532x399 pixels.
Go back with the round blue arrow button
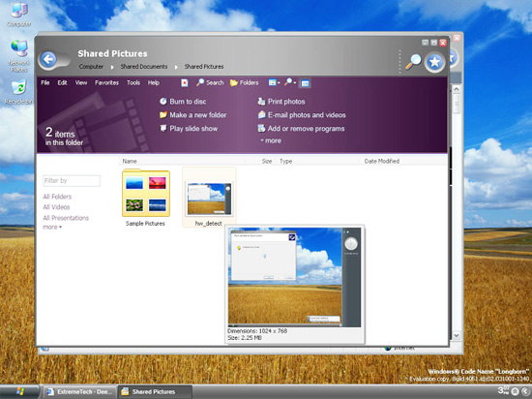pyautogui.click(x=48, y=60)
